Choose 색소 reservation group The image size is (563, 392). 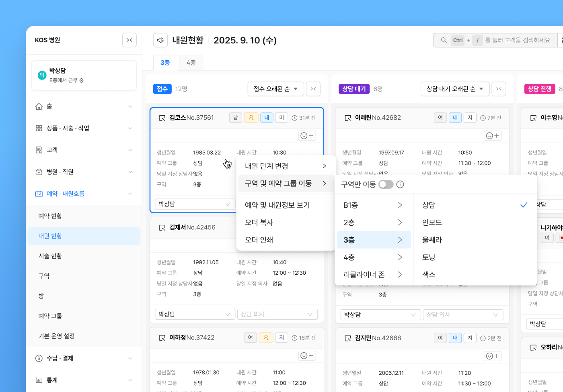pos(475,274)
